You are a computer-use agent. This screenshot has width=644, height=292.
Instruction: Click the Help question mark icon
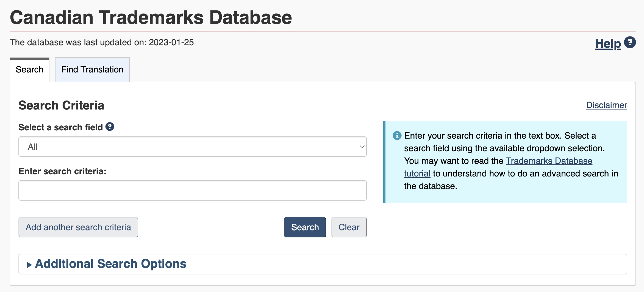630,43
